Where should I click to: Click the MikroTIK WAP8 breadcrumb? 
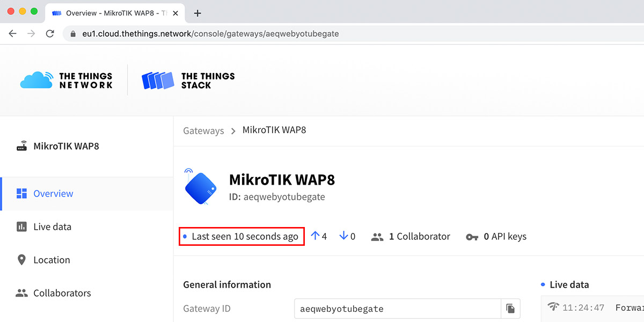click(274, 130)
